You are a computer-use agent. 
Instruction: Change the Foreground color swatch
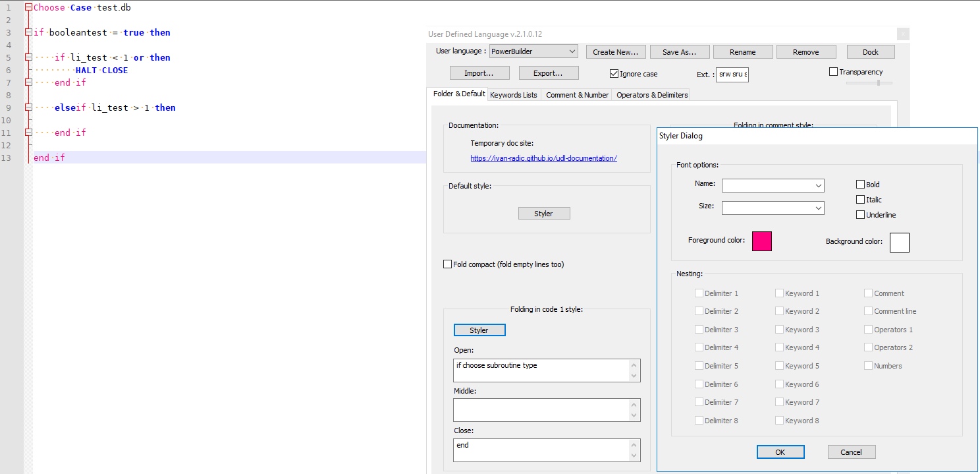point(761,241)
